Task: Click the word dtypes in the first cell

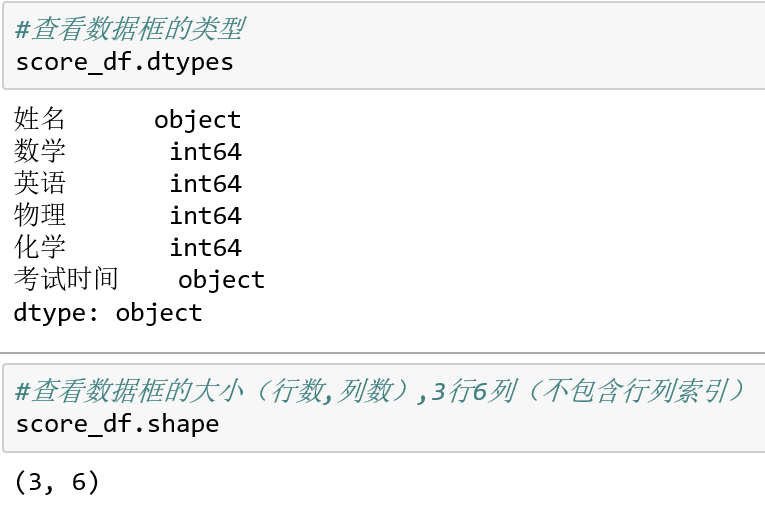Action: coord(190,62)
